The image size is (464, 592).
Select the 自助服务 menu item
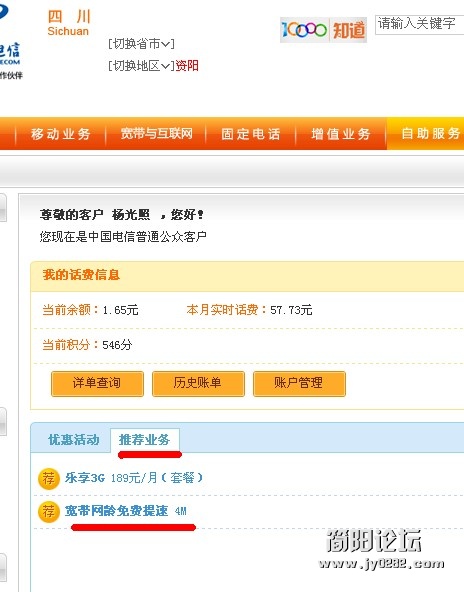[430, 133]
